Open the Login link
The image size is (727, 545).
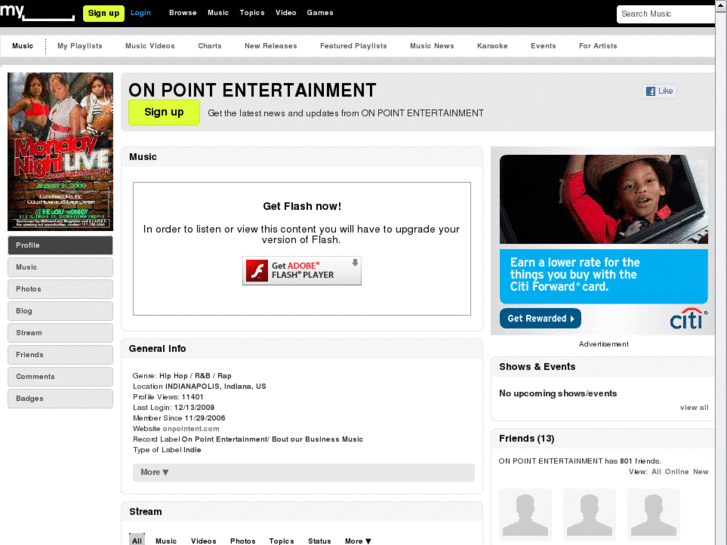tap(140, 13)
